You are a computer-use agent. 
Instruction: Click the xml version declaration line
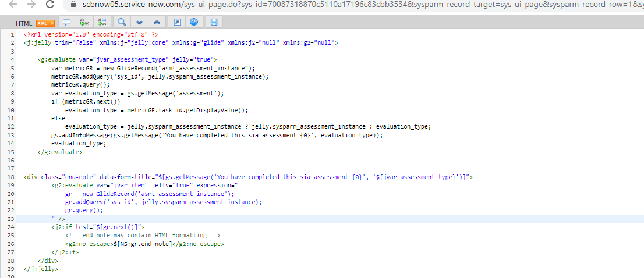91,35
